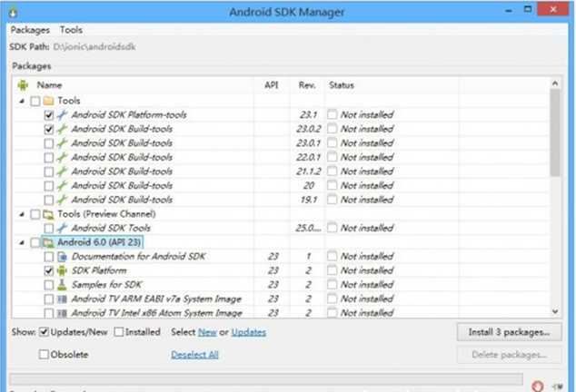Click the Deselect All link
The image size is (576, 392).
194,354
